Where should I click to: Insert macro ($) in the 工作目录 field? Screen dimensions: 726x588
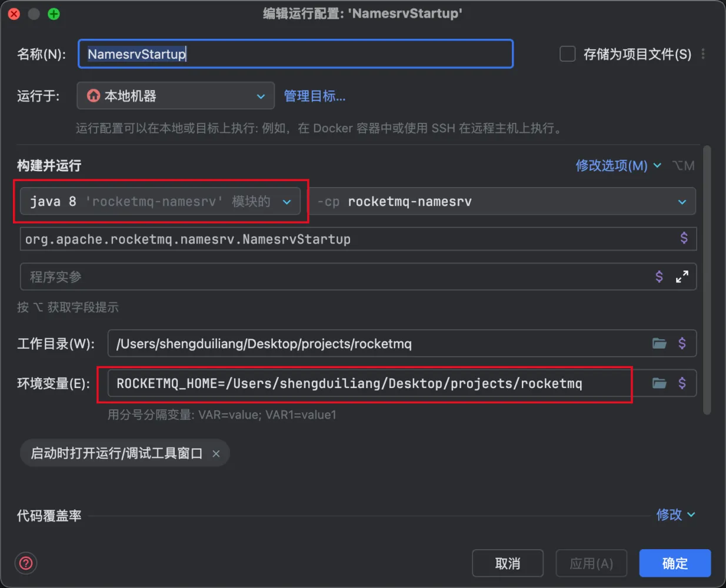[x=683, y=343]
